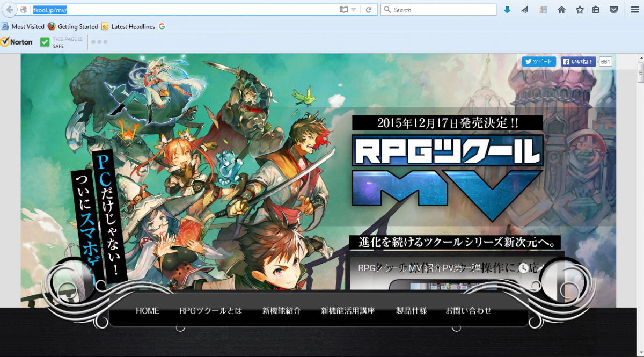The width and height of the screenshot is (644, 357).
Task: Click the address bar URL tkool.jp/mv/
Action: (50, 10)
